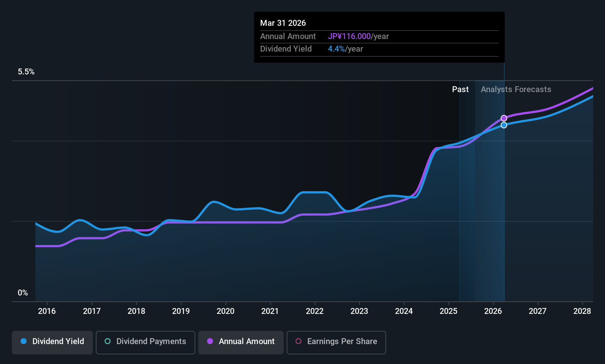605x364 pixels.
Task: Click the pink Earnings Per Share legend circle
Action: pyautogui.click(x=298, y=342)
